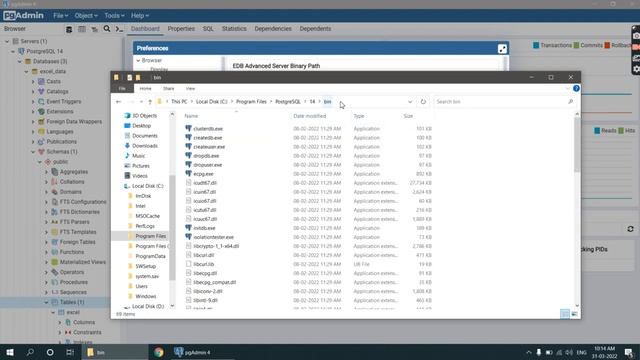Open pgAdmin File menu
The image size is (640, 360).
pyautogui.click(x=60, y=16)
